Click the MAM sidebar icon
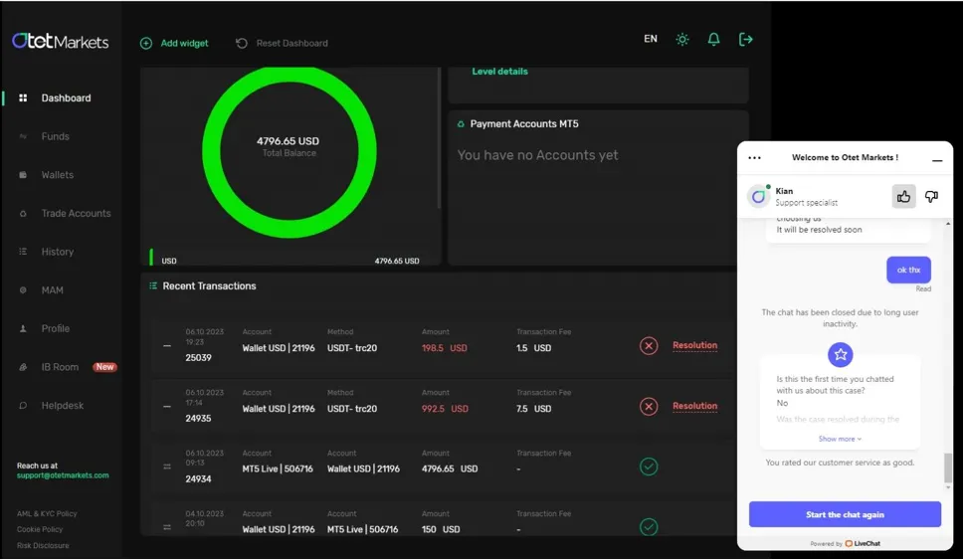Screen dimensions: 964x560 point(23,290)
